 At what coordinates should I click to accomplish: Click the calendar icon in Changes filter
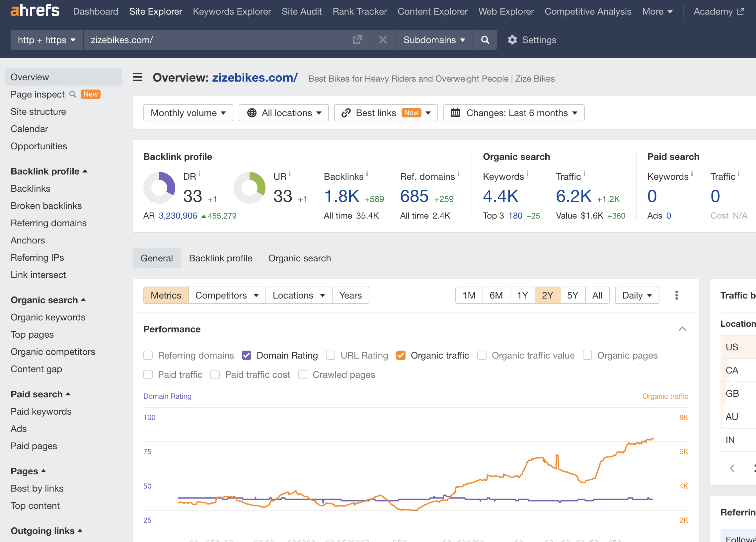tap(455, 112)
